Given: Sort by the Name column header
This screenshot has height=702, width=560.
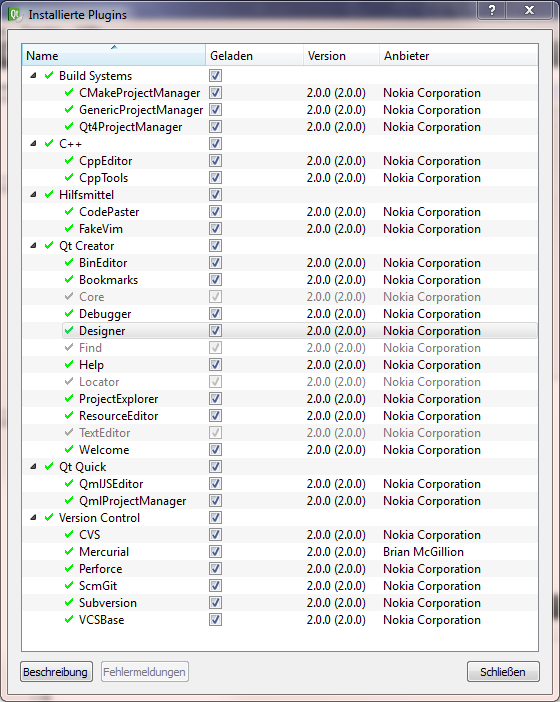Looking at the screenshot, I should click(x=114, y=55).
